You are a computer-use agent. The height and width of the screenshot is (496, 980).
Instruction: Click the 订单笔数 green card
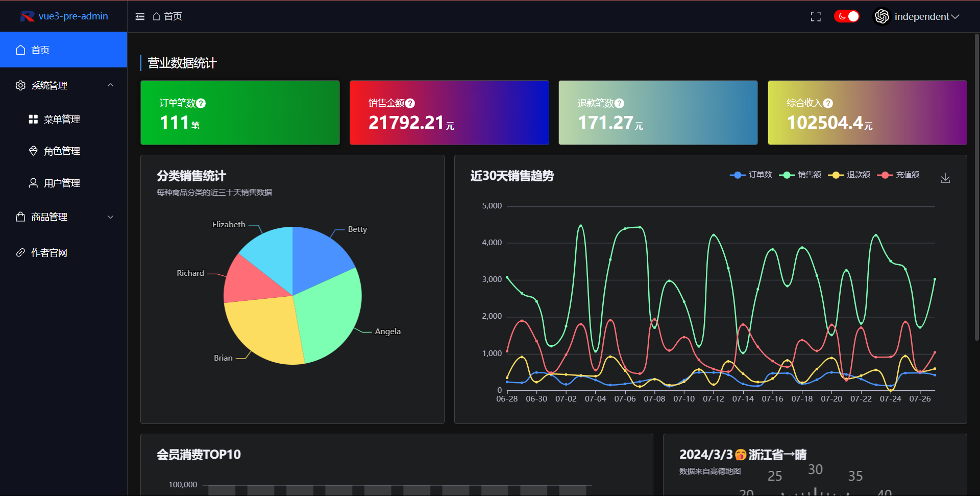click(x=240, y=112)
